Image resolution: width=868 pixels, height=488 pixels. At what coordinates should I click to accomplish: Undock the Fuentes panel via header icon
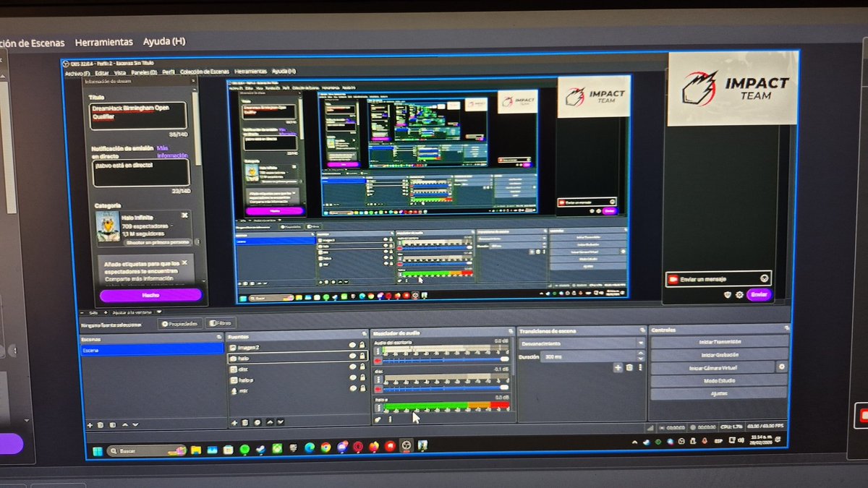pyautogui.click(x=364, y=333)
